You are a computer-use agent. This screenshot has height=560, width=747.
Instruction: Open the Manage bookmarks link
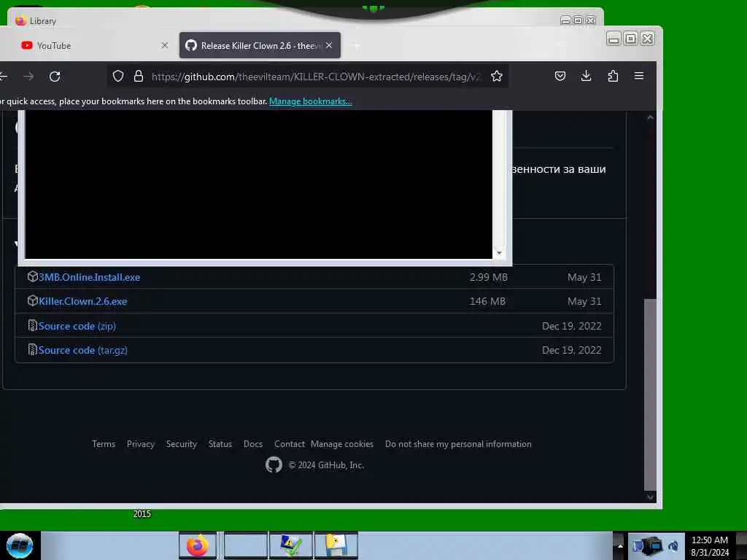311,101
